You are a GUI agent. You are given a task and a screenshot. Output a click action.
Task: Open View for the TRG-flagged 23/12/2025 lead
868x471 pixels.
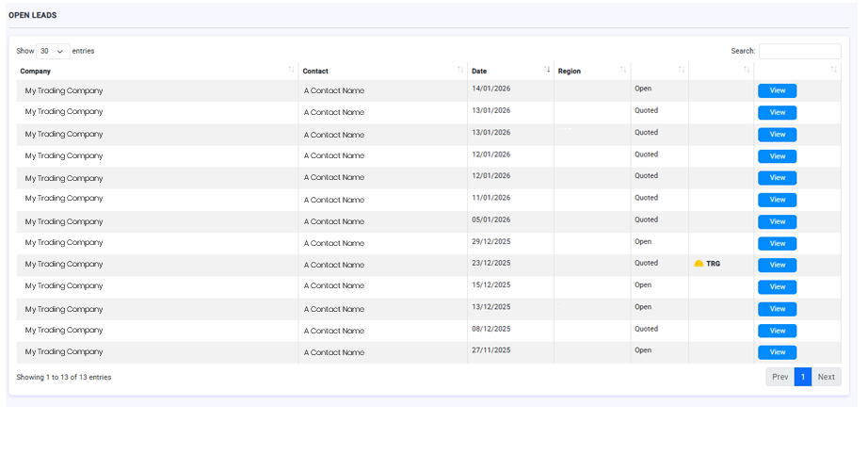[x=777, y=265]
